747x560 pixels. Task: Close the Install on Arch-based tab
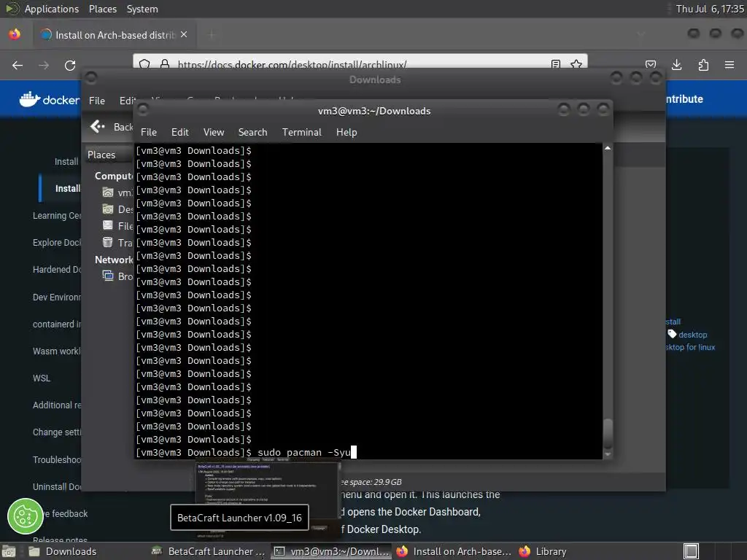tap(184, 35)
